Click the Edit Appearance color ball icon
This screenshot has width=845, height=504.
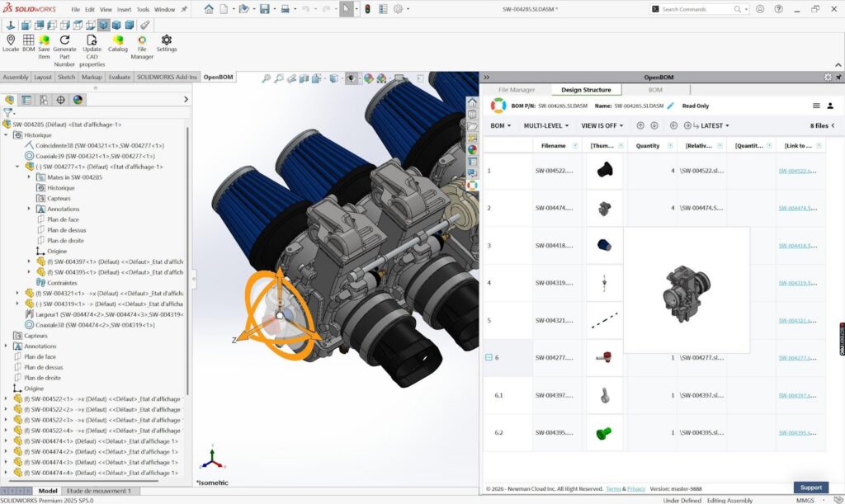(x=369, y=78)
